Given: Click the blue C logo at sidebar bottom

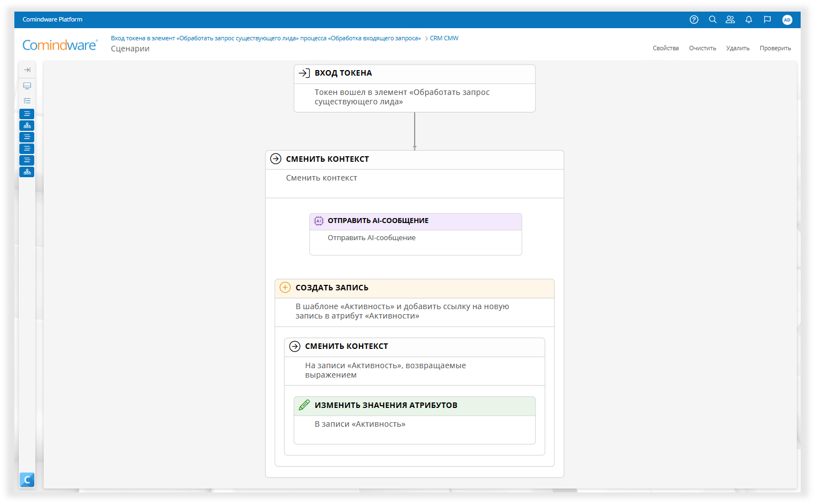Looking at the screenshot, I should click(x=27, y=480).
